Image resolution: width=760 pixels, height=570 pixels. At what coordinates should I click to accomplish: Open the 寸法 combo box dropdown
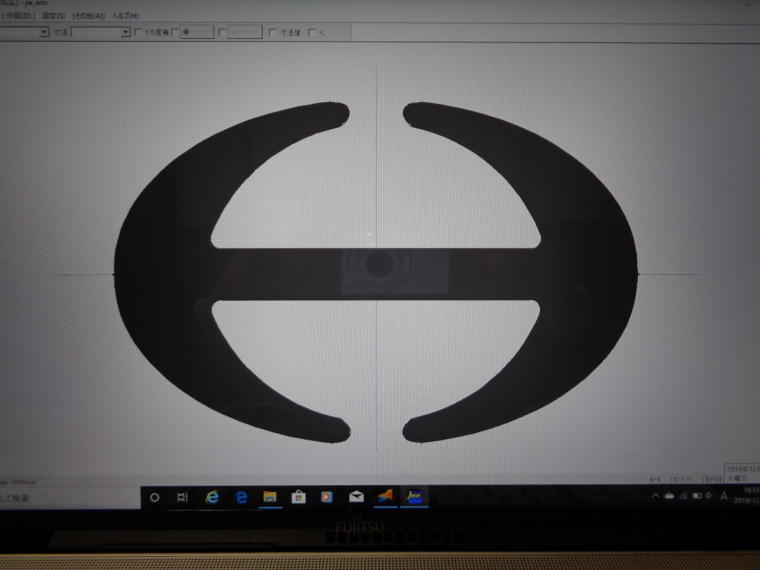pos(126,32)
